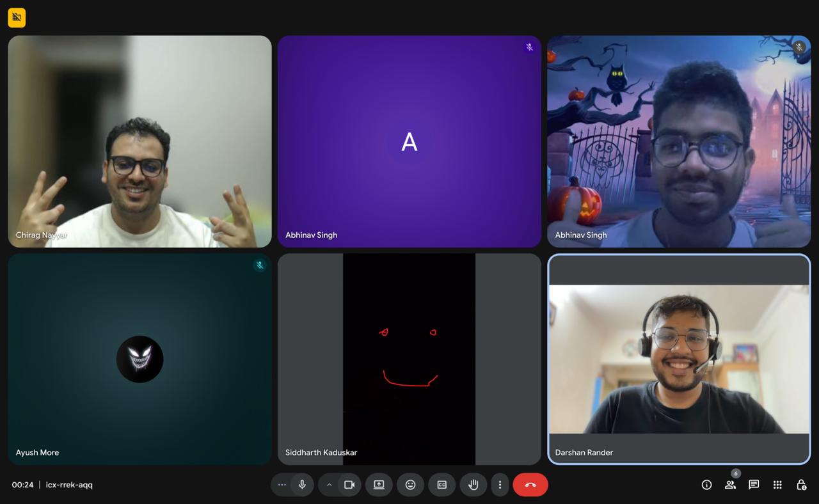Select Darshan Rander's video tile
819x504 pixels.
tap(679, 358)
